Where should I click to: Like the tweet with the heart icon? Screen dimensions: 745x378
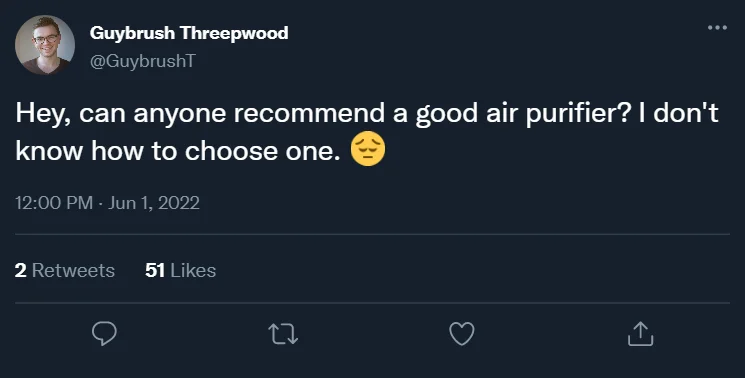[462, 333]
